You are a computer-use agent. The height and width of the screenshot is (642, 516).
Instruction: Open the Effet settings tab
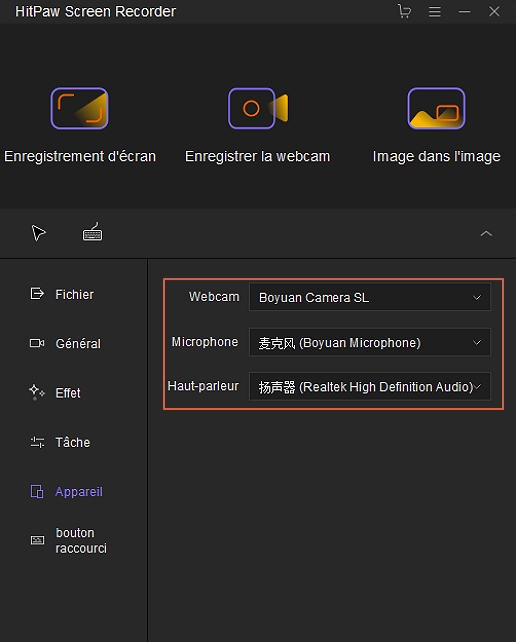click(x=55, y=393)
